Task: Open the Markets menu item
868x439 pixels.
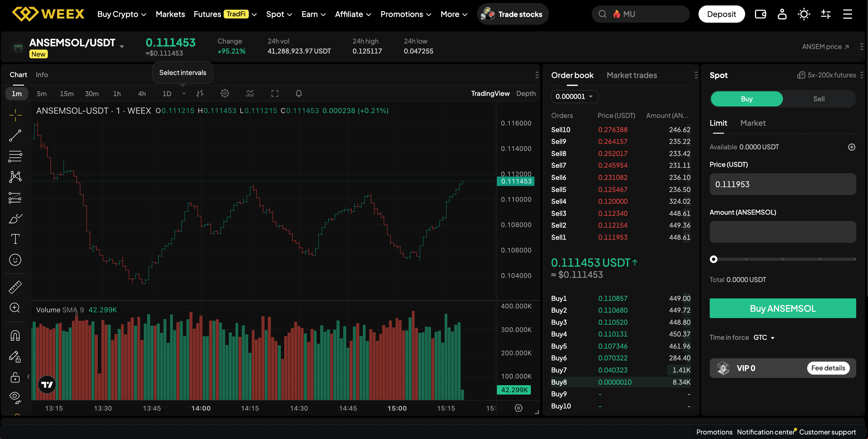Action: [170, 14]
